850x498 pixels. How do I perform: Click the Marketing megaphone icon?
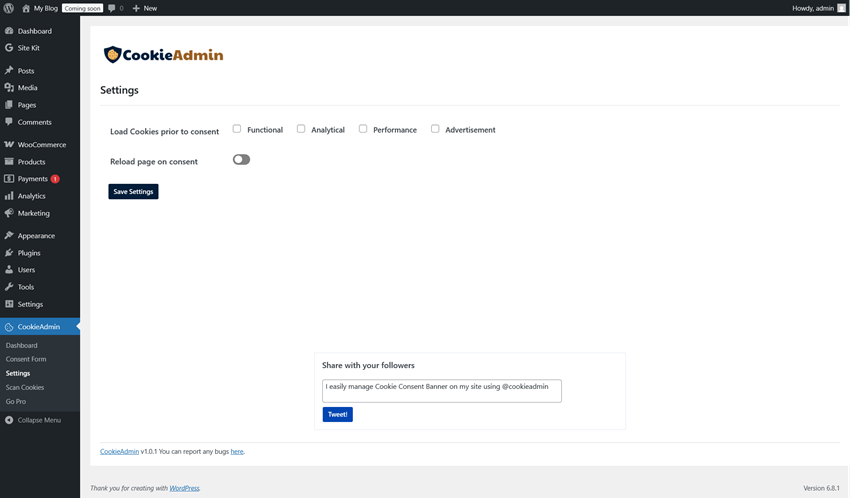[9, 213]
